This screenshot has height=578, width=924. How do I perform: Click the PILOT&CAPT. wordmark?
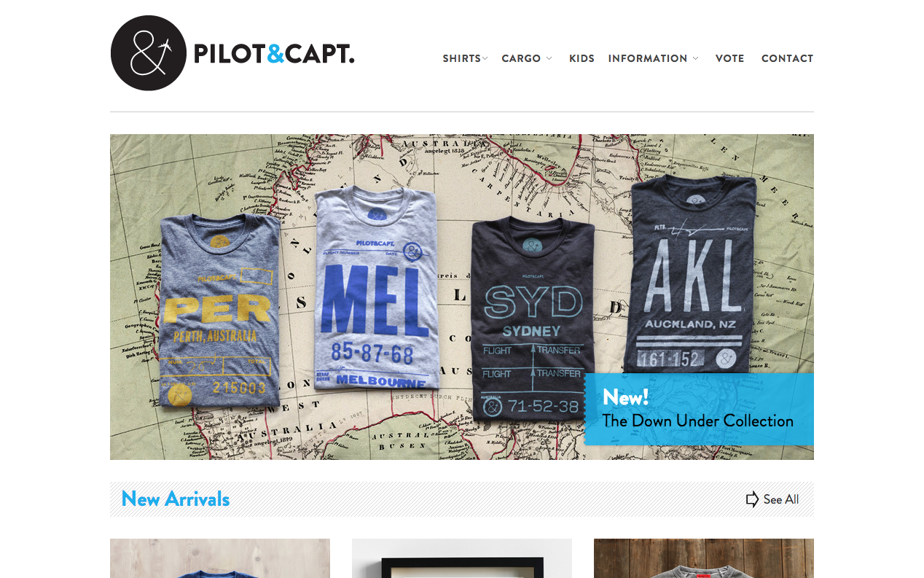click(x=274, y=54)
